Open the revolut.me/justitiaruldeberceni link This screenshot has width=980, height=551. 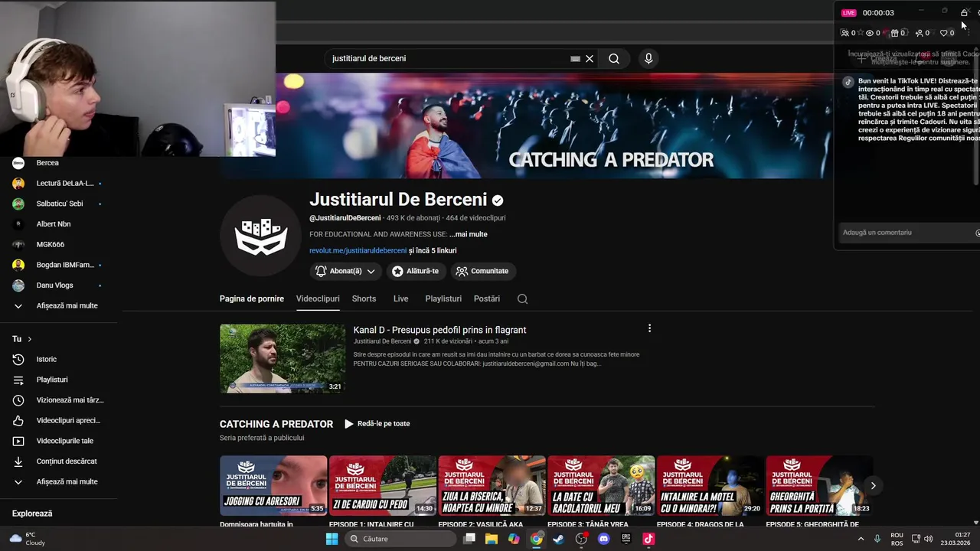pyautogui.click(x=358, y=250)
